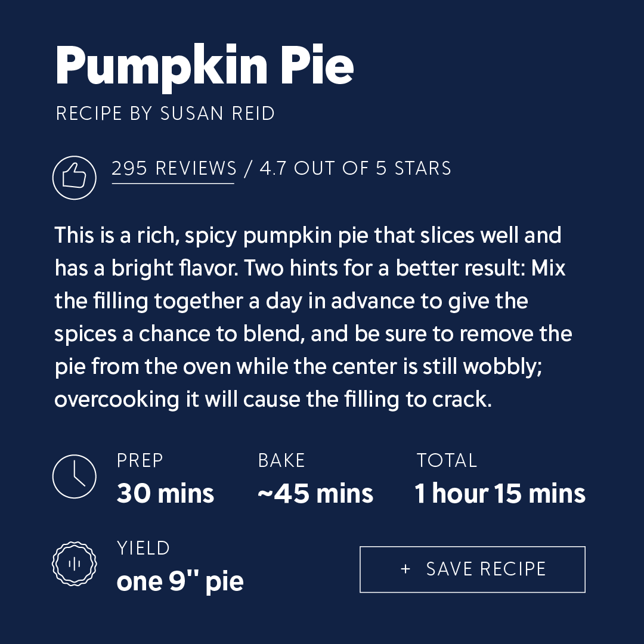The width and height of the screenshot is (644, 644).
Task: Click the plus sign in Save Recipe
Action: click(x=405, y=569)
